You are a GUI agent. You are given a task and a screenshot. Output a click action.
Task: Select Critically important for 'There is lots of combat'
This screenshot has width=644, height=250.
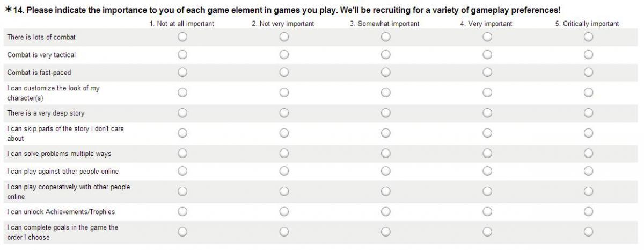tap(589, 37)
